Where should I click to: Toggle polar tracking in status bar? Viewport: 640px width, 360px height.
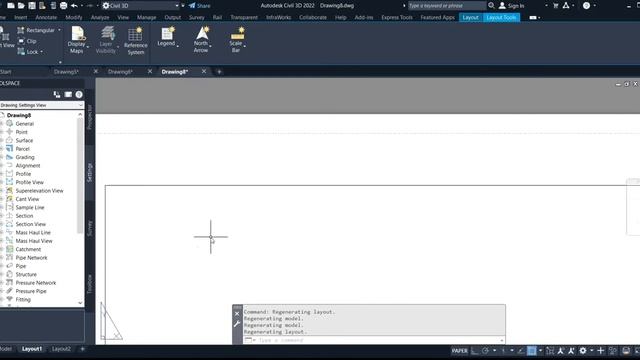485,351
